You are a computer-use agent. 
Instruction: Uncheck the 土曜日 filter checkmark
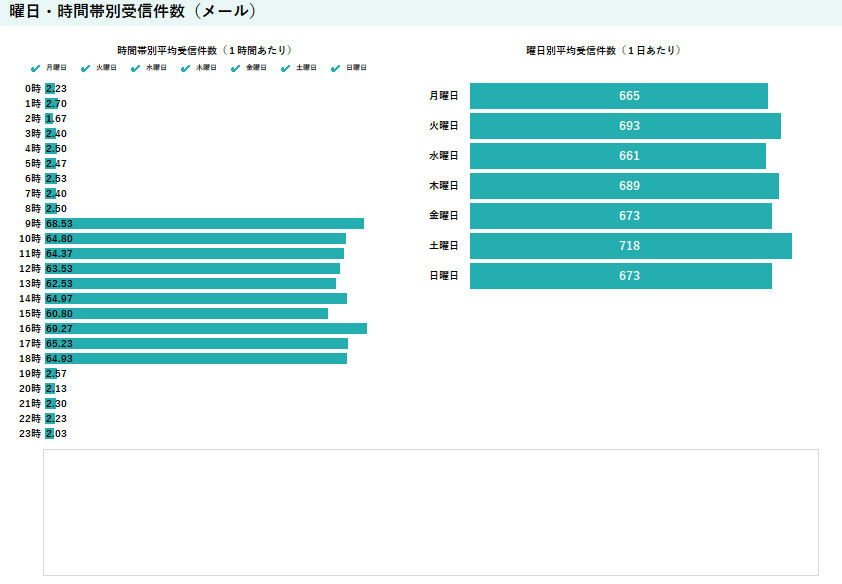tap(286, 68)
